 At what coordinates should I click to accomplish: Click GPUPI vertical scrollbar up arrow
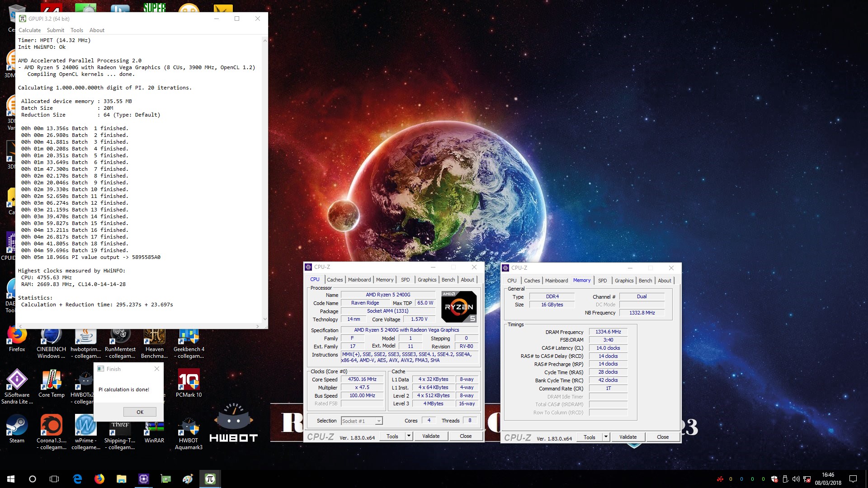265,40
